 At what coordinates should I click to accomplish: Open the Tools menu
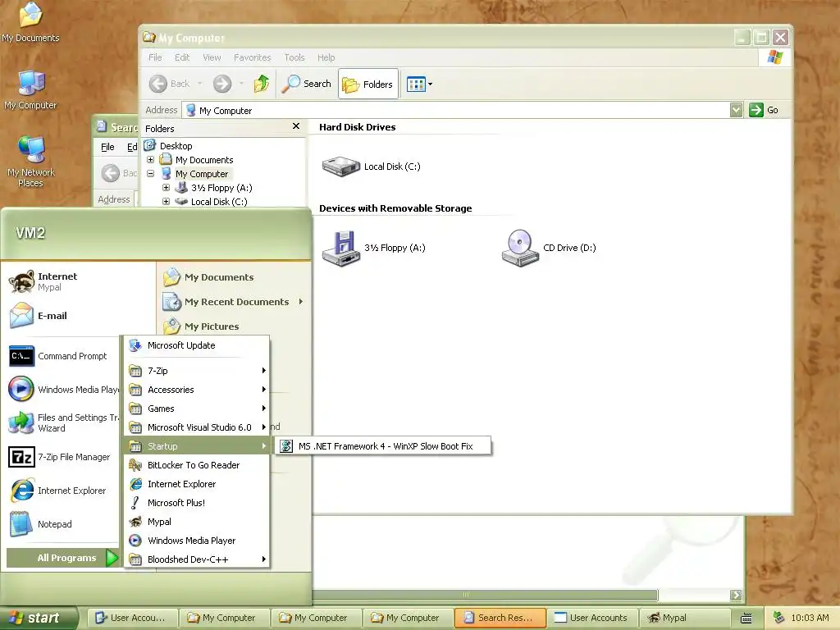click(294, 57)
